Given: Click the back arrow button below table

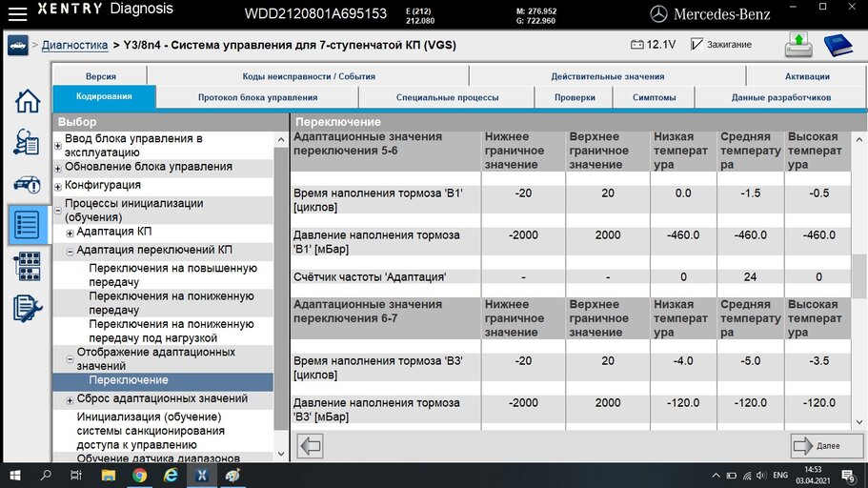Looking at the screenshot, I should tap(310, 445).
